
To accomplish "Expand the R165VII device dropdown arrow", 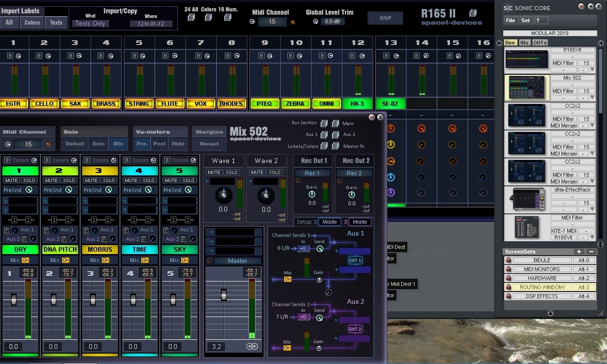I will tap(592, 70).
